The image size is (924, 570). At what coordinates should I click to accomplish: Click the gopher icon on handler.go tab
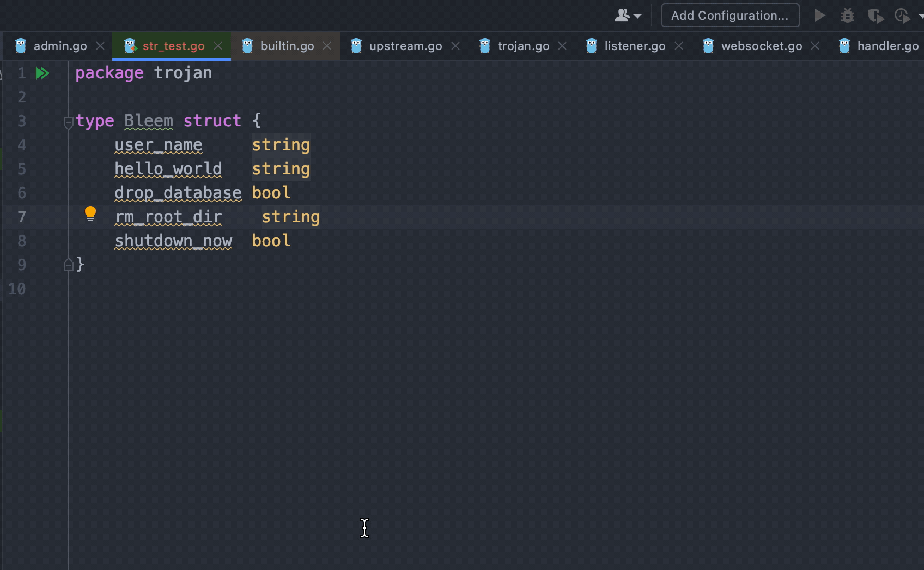coord(844,46)
